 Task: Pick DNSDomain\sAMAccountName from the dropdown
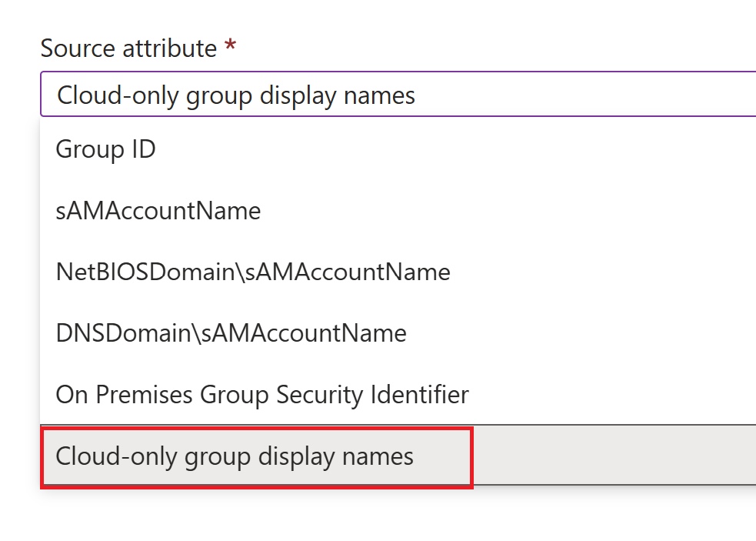coord(231,333)
